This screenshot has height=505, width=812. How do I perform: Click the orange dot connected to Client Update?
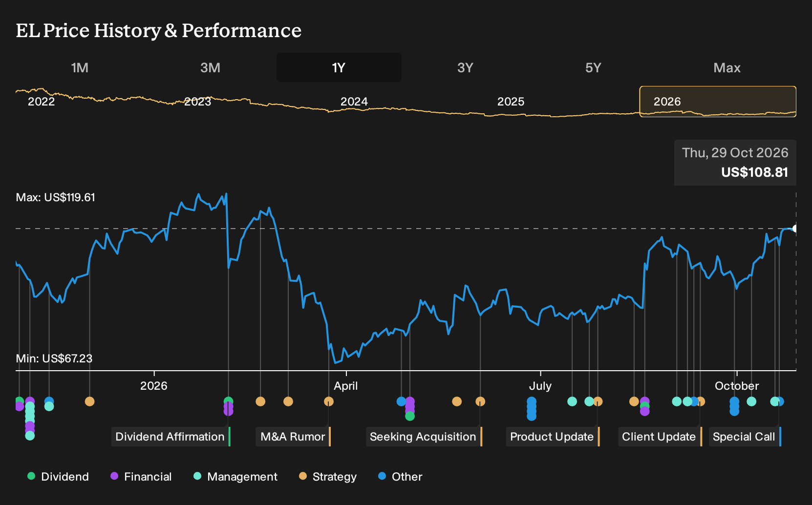[700, 401]
